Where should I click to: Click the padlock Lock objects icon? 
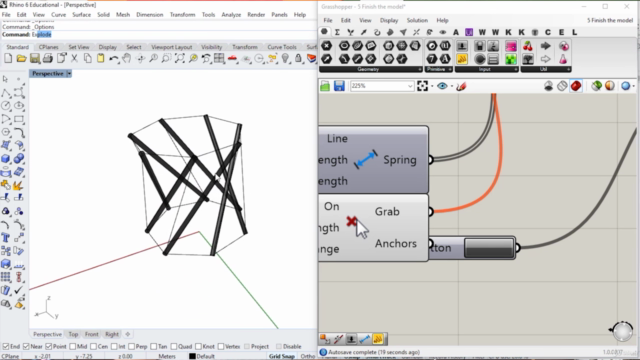tap(298, 59)
